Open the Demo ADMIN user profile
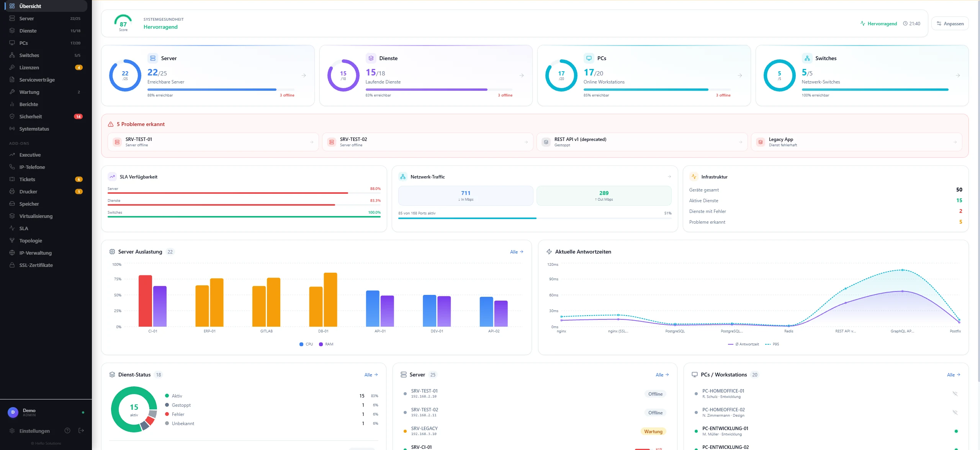 [46, 412]
